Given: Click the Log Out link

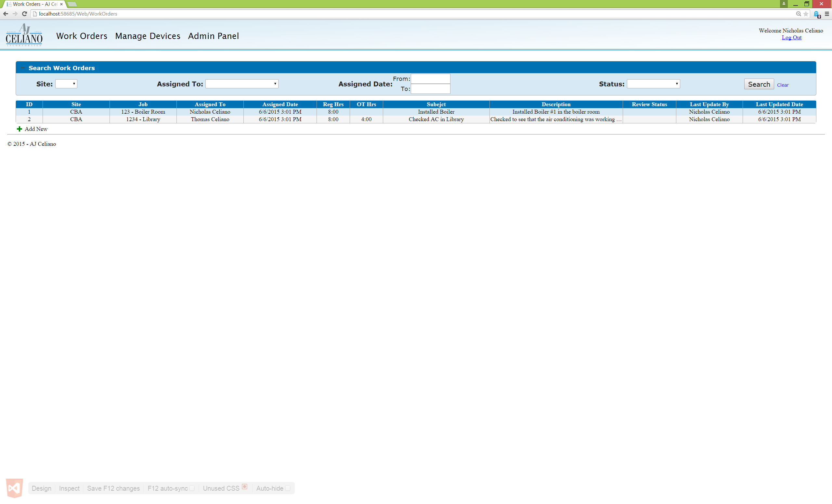Looking at the screenshot, I should [x=791, y=37].
